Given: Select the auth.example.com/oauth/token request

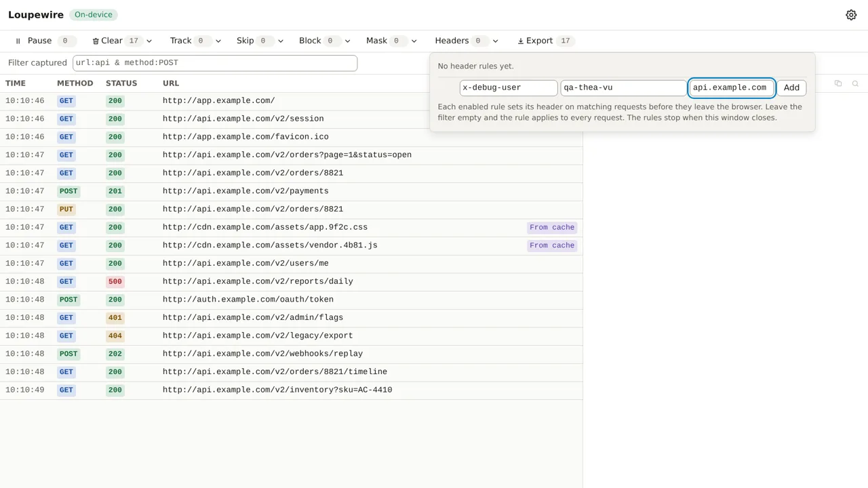Looking at the screenshot, I should coord(291,300).
